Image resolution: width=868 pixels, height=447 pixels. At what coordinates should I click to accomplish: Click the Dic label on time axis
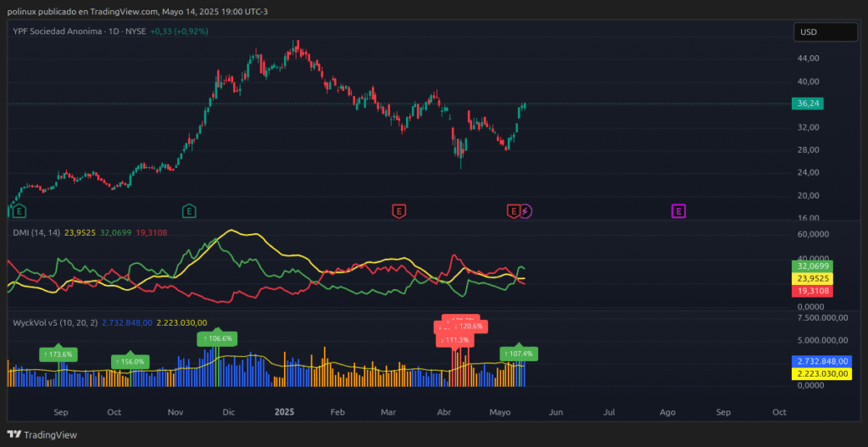(x=228, y=412)
